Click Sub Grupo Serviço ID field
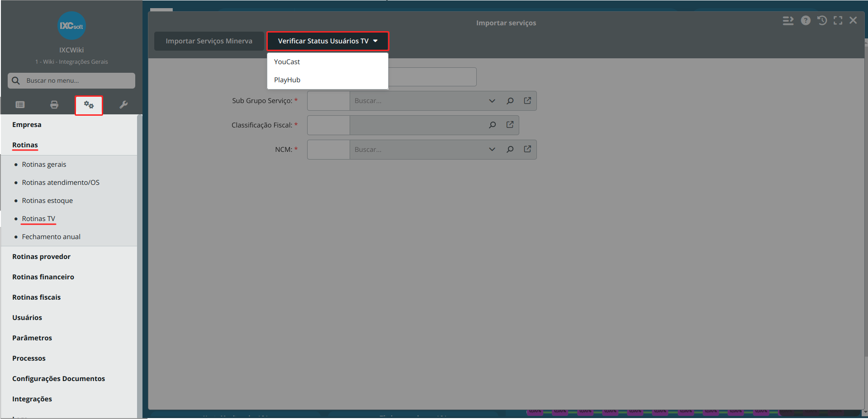The width and height of the screenshot is (868, 419). pyautogui.click(x=328, y=101)
